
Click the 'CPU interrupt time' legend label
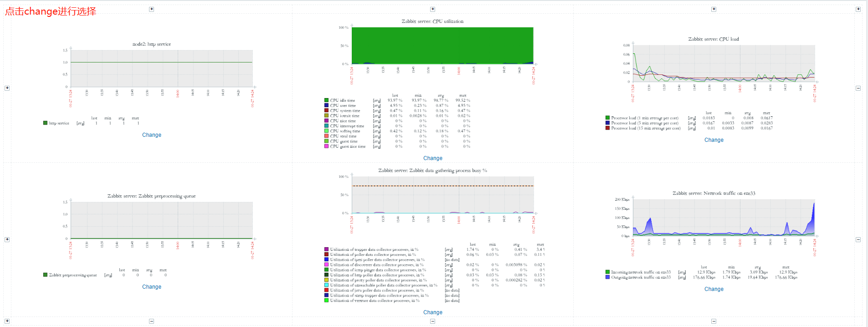347,126
